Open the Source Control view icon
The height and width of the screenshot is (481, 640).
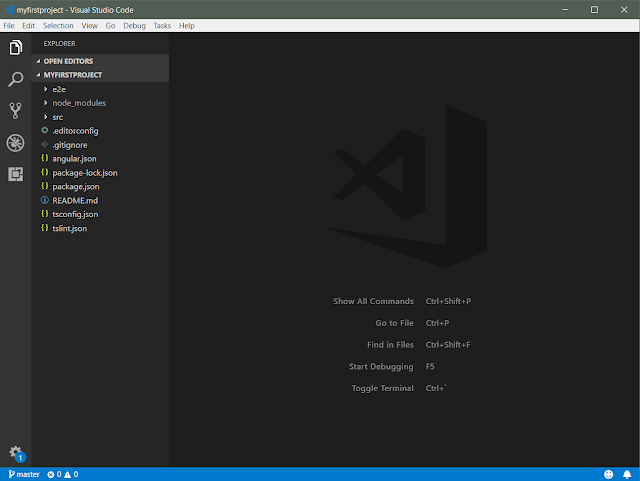[16, 111]
